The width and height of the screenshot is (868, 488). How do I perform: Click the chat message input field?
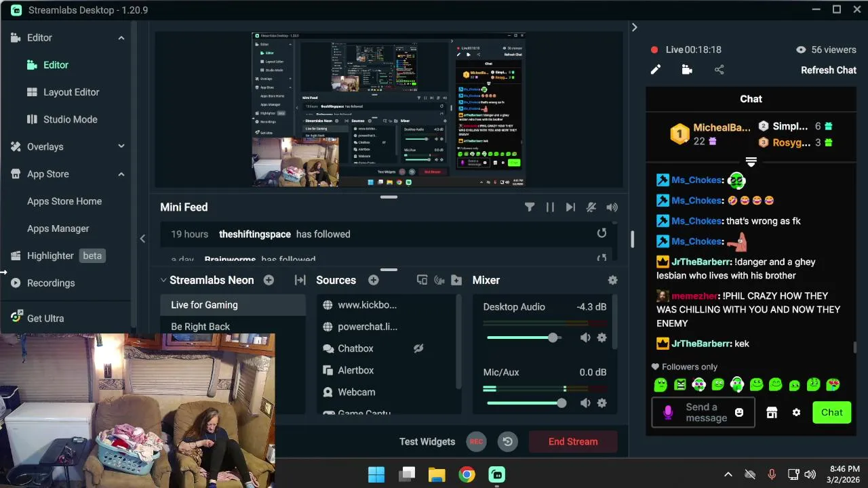pos(703,412)
